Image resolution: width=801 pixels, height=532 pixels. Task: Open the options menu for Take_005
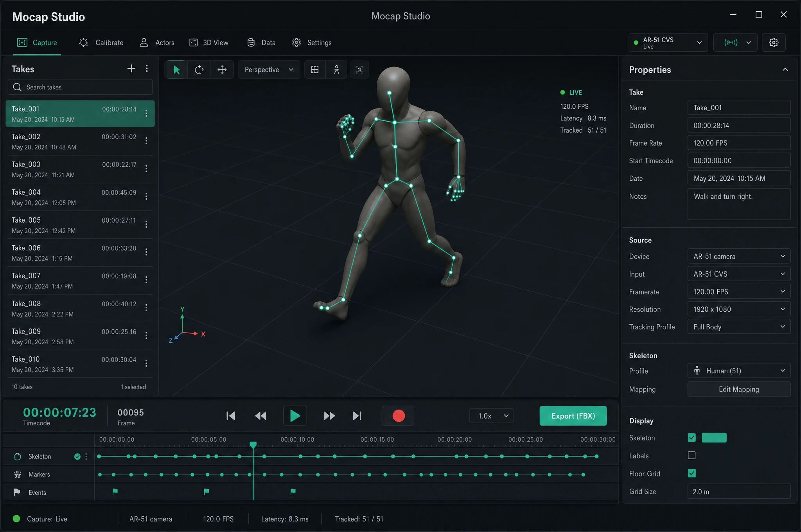coord(146,224)
